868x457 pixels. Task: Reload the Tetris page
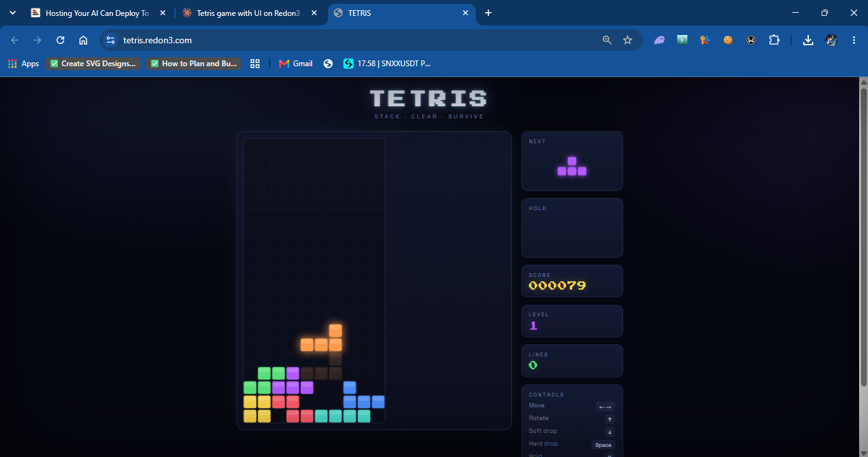60,40
